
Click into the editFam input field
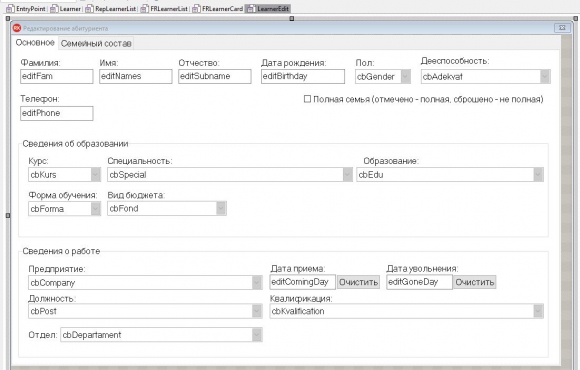57,77
